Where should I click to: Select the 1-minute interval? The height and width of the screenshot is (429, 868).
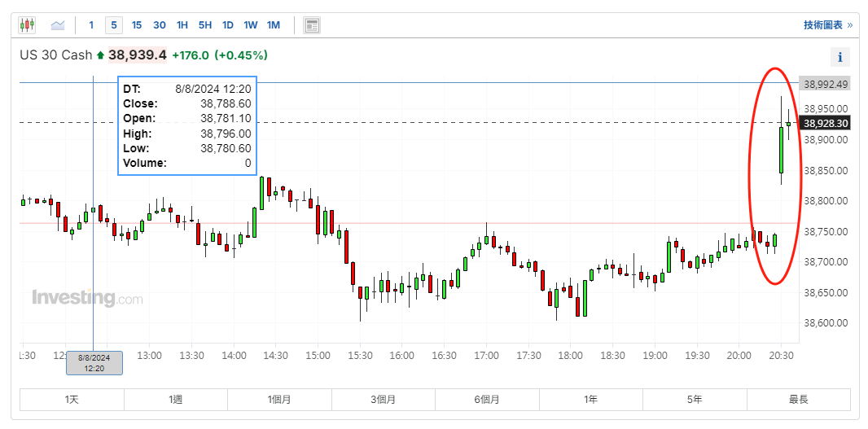pos(91,25)
